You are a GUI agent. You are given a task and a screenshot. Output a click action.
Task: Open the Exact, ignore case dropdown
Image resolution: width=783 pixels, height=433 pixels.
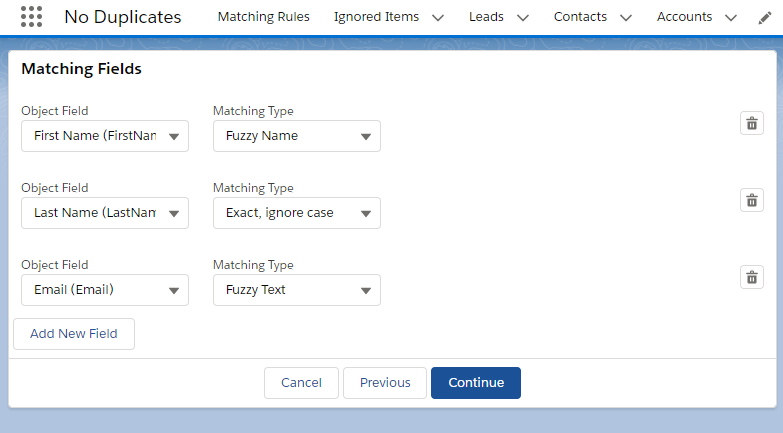[297, 213]
